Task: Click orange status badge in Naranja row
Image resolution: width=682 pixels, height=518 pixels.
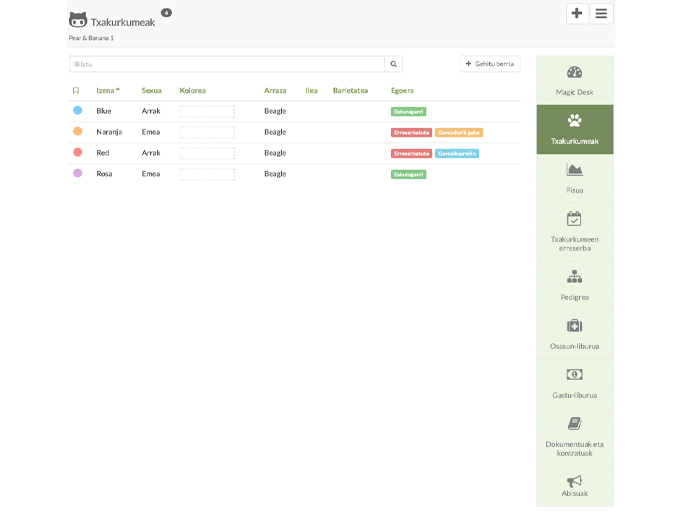Action: (459, 133)
